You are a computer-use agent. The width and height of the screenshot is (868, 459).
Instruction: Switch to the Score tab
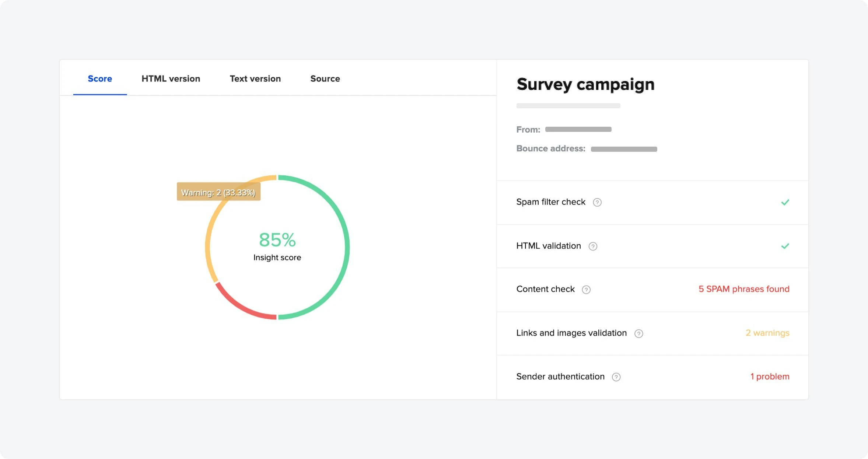[100, 78]
